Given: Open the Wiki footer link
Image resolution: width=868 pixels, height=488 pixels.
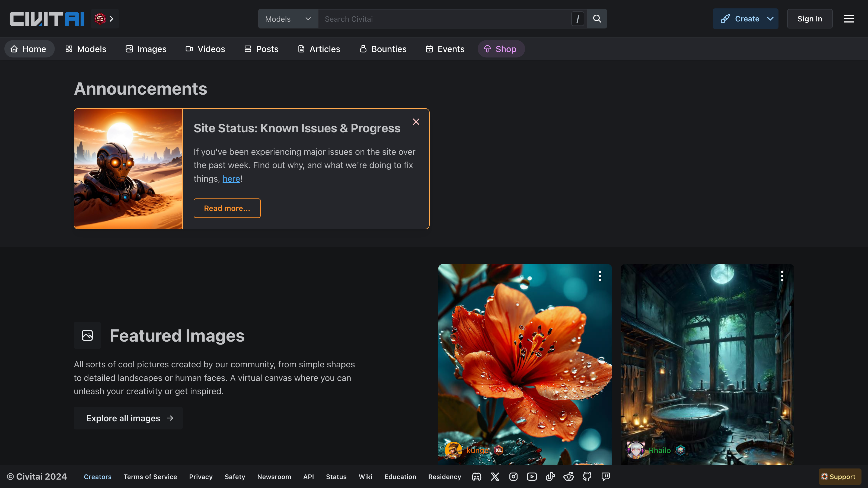Looking at the screenshot, I should click(x=366, y=477).
